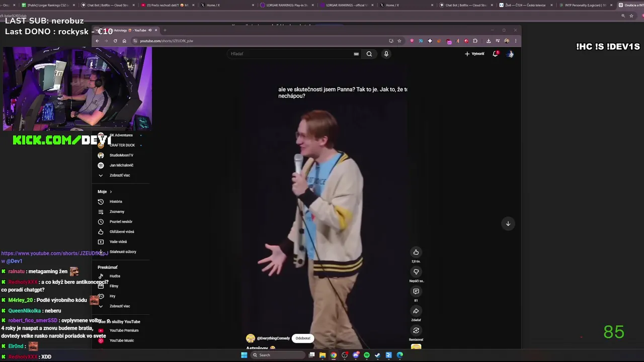Share the short via Zdieľať
This screenshot has height=362, width=644.
[x=416, y=311]
